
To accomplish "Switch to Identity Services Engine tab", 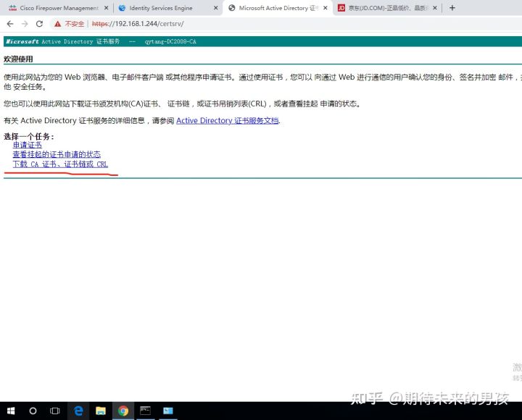I will coord(167,8).
